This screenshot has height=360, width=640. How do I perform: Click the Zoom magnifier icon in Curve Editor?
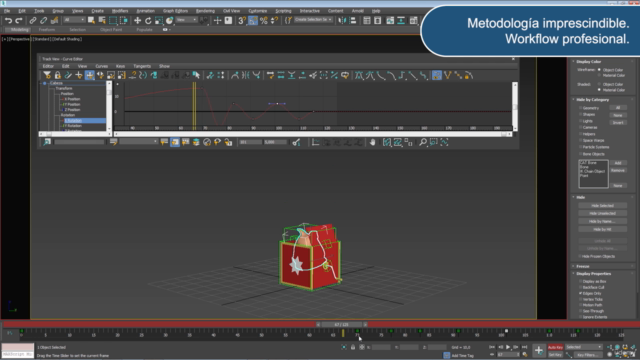(x=423, y=142)
